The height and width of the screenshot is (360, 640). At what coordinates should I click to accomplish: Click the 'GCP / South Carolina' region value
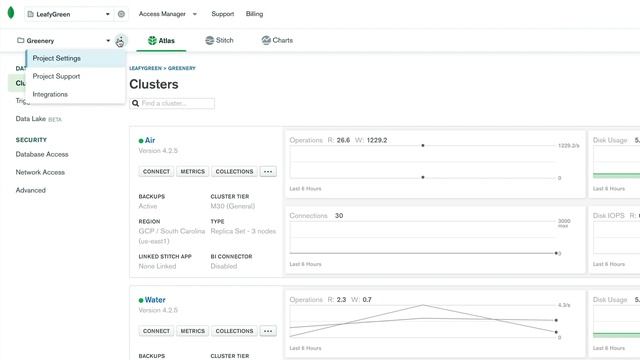coord(171,231)
